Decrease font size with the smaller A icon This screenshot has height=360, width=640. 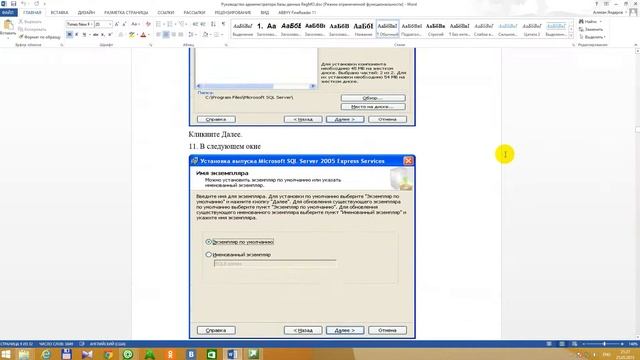[x=124, y=24]
